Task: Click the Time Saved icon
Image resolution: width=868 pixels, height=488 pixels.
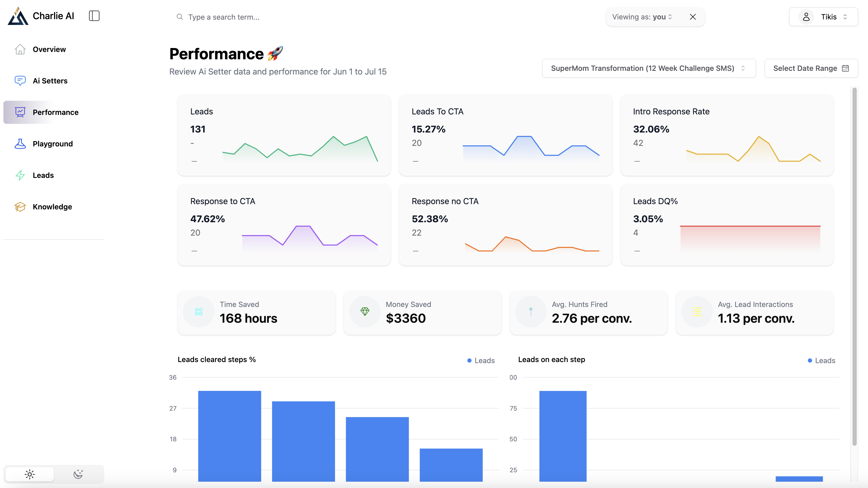Action: coord(198,311)
